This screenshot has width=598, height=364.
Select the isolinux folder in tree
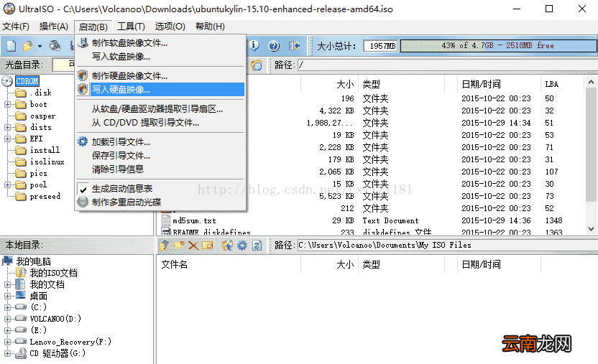click(47, 162)
